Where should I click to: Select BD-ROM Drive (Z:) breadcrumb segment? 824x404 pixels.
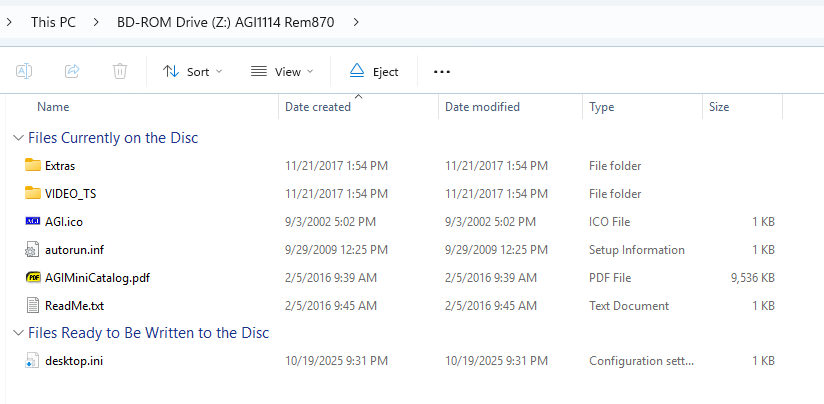coord(225,22)
